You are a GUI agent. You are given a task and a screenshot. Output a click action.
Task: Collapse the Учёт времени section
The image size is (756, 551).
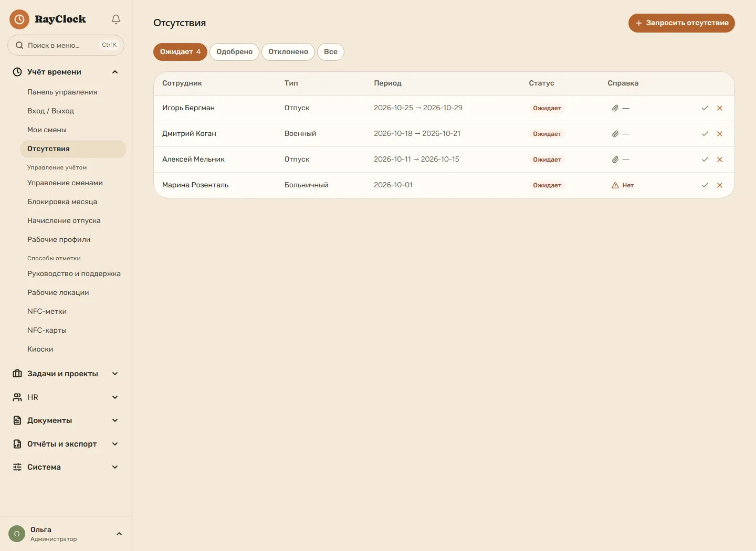[x=115, y=72]
